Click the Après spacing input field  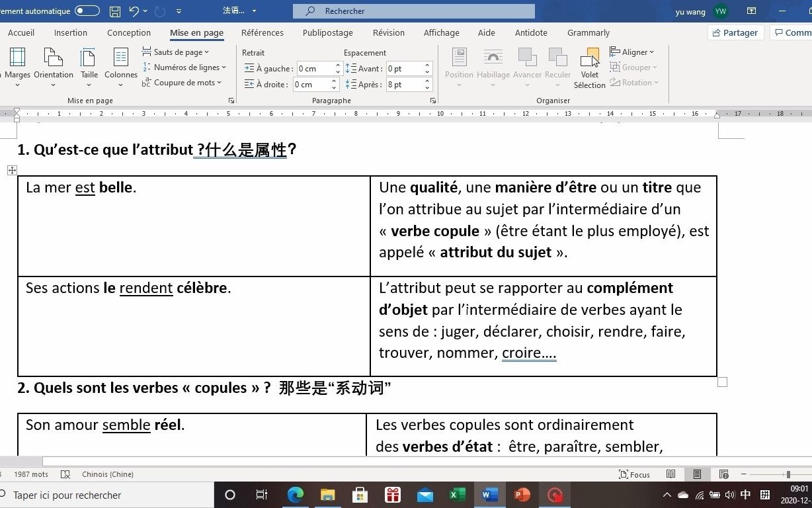point(405,84)
